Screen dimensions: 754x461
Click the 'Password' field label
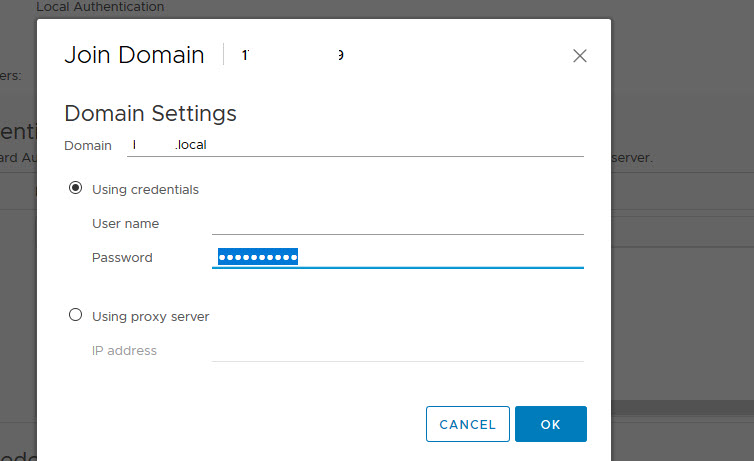pyautogui.click(x=122, y=257)
